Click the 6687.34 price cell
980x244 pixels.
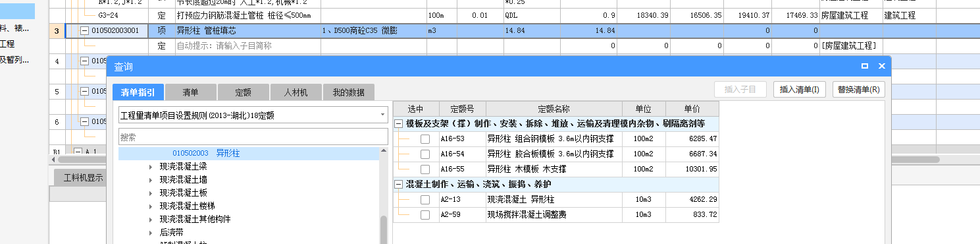(x=692, y=154)
